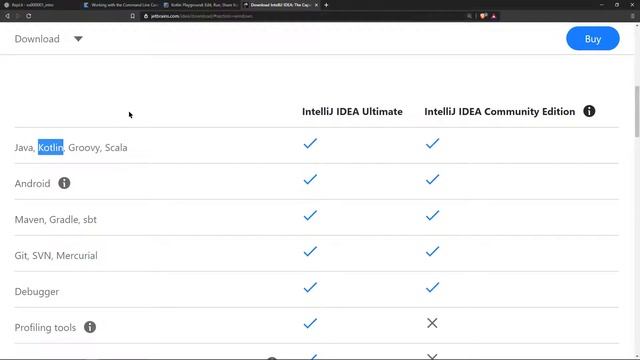Bookmark this page with bookmark icon
Image resolution: width=640 pixels, height=360 pixels.
(133, 16)
